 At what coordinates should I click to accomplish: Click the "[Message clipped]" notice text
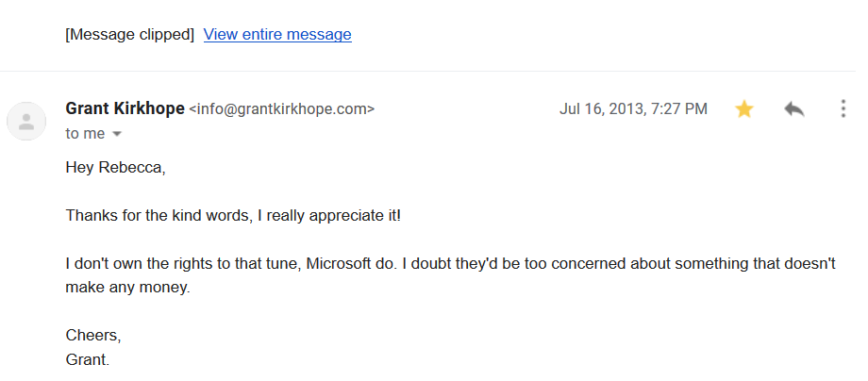130,35
